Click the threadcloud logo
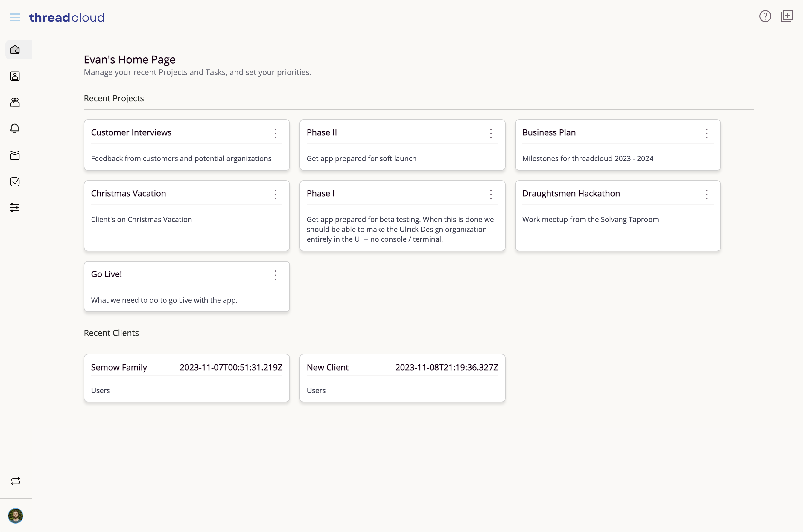The height and width of the screenshot is (532, 803). (66, 17)
